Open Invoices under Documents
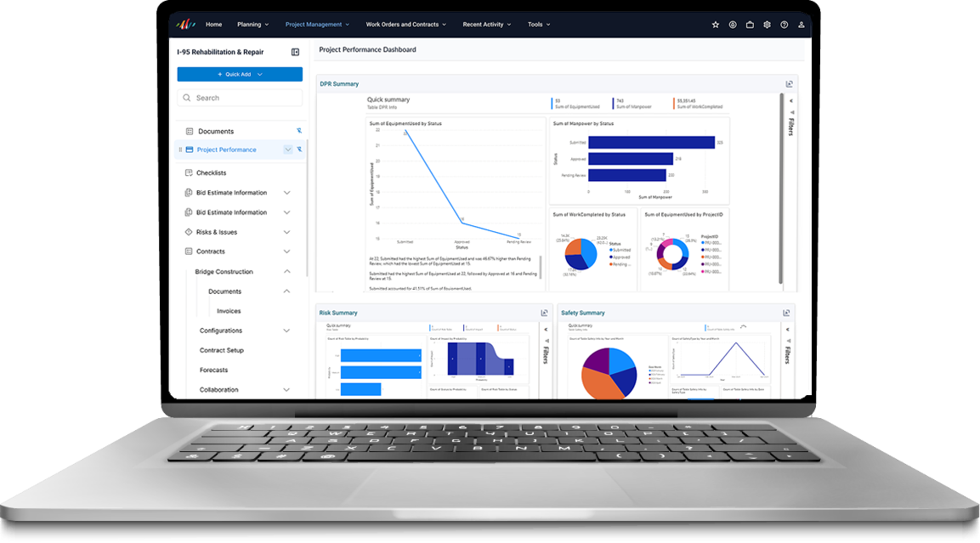 point(229,311)
